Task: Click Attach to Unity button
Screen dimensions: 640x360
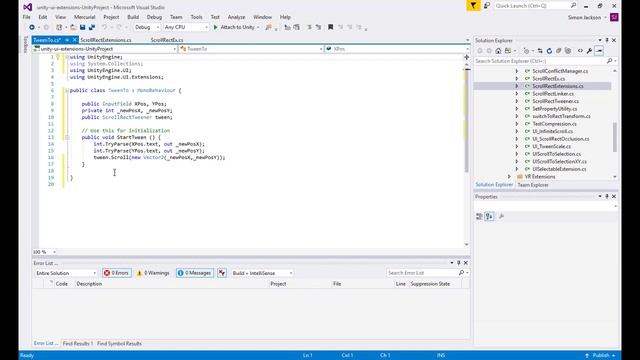Action: 236,27
